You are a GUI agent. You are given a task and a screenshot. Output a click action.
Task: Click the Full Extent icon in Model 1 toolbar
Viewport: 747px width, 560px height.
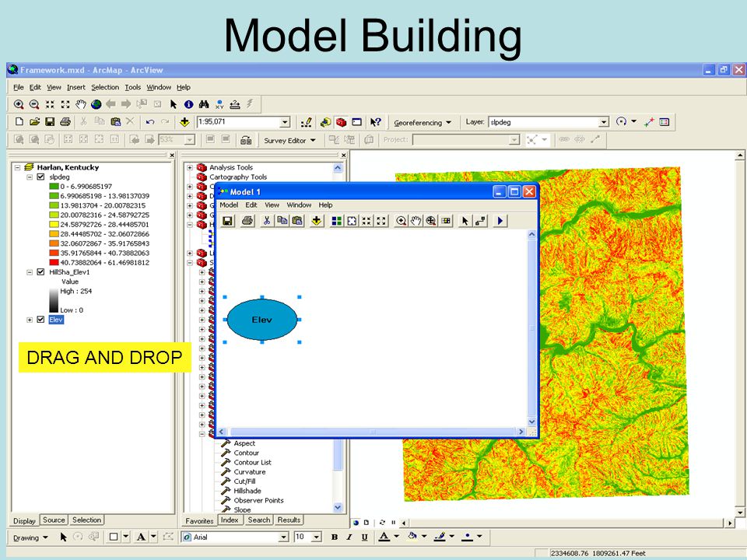[x=352, y=221]
